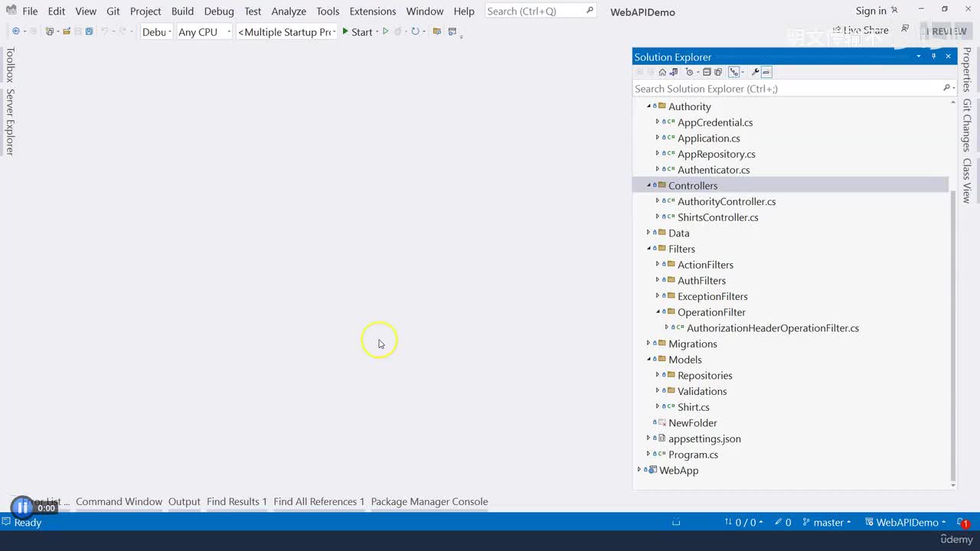Toggle the file nesting view button
Viewport: 980px width, 551px height.
[734, 72]
